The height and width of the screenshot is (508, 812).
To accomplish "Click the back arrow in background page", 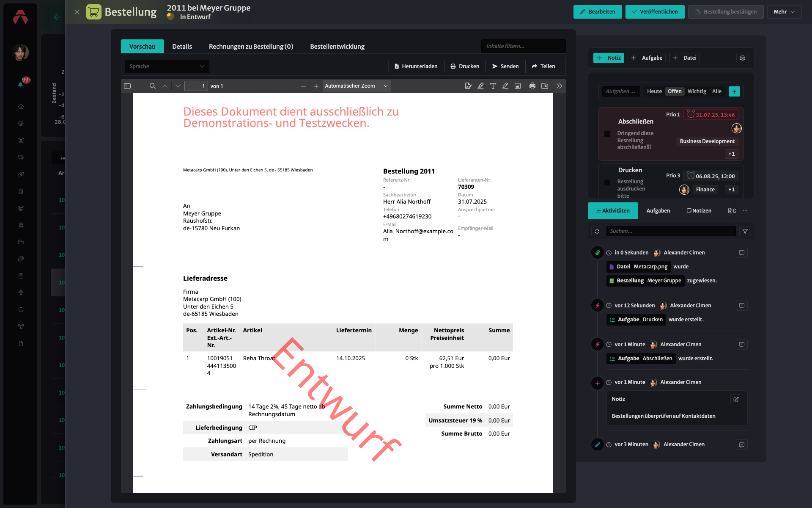I will click(x=58, y=17).
